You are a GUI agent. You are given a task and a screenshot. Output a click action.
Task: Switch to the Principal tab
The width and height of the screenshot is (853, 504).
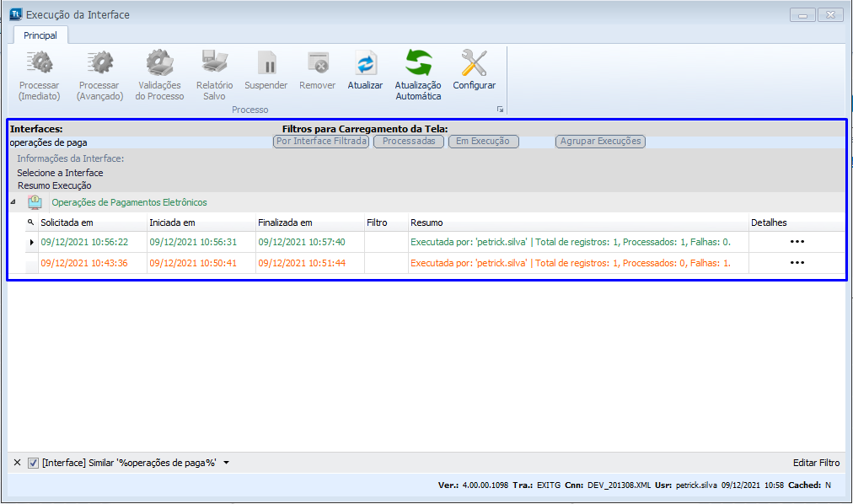click(40, 35)
